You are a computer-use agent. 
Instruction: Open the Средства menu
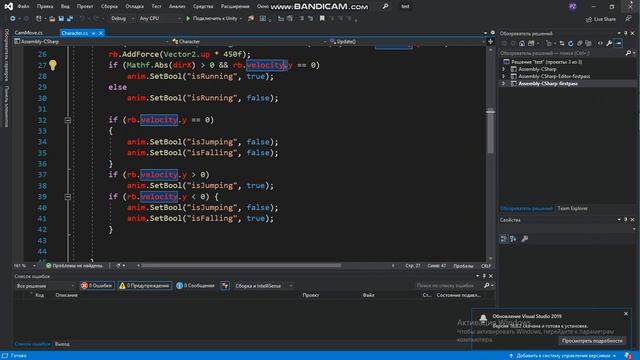203,7
